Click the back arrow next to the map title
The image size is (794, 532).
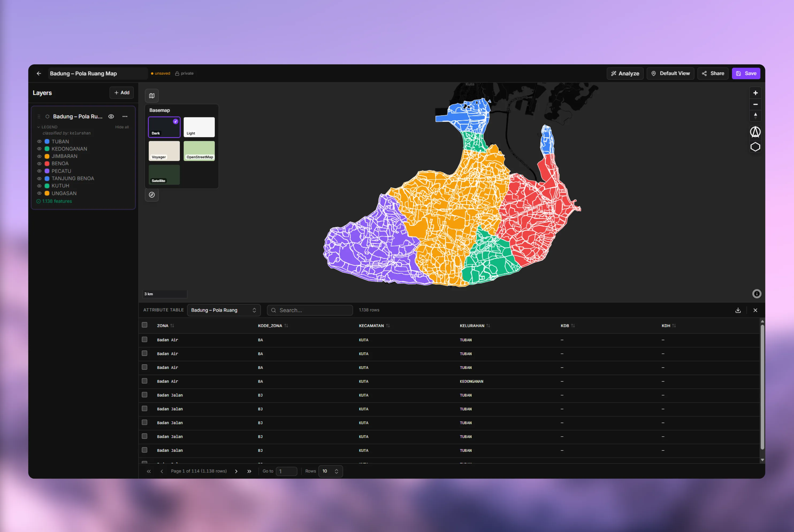click(x=39, y=74)
